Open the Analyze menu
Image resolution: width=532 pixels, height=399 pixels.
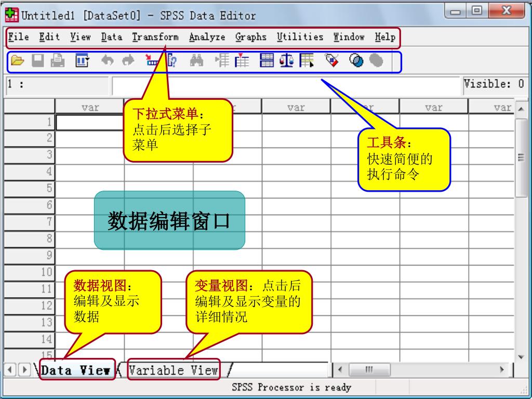pos(207,37)
